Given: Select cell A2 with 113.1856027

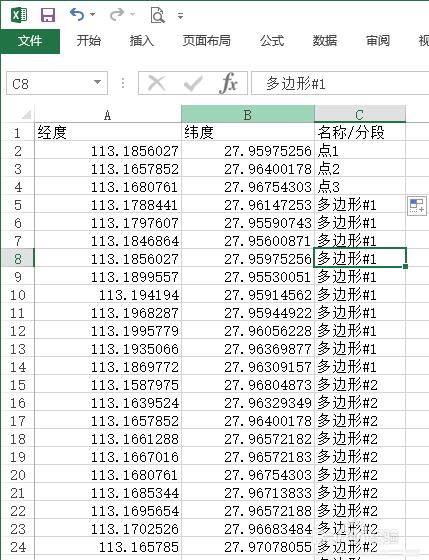Looking at the screenshot, I should coord(108,151).
